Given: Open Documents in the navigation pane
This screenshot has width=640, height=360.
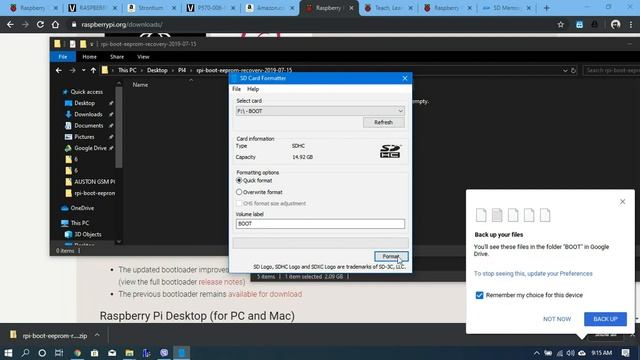Looking at the screenshot, I should (89, 126).
